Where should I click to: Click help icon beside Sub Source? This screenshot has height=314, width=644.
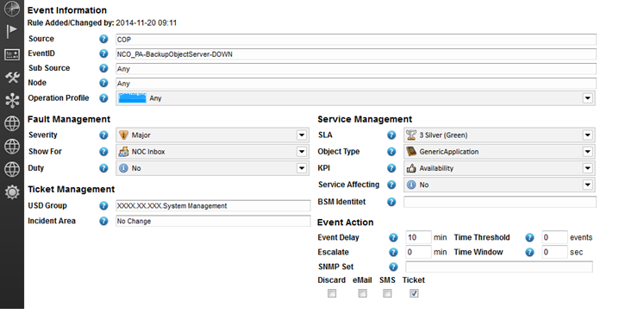103,68
